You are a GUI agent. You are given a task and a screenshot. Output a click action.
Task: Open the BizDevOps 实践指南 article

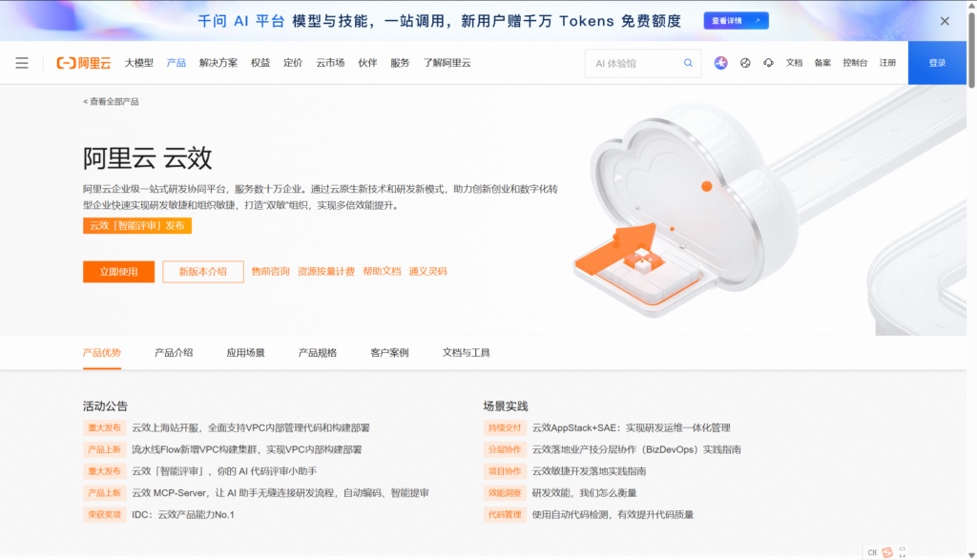[636, 449]
